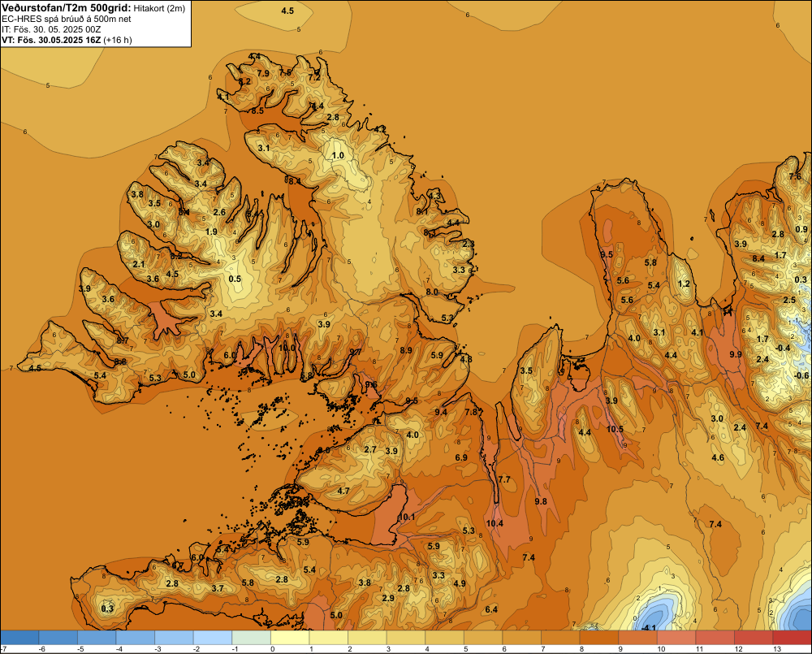This screenshot has height=654, width=812.
Task: Click the temperature value "10.5"
Action: pyautogui.click(x=615, y=429)
